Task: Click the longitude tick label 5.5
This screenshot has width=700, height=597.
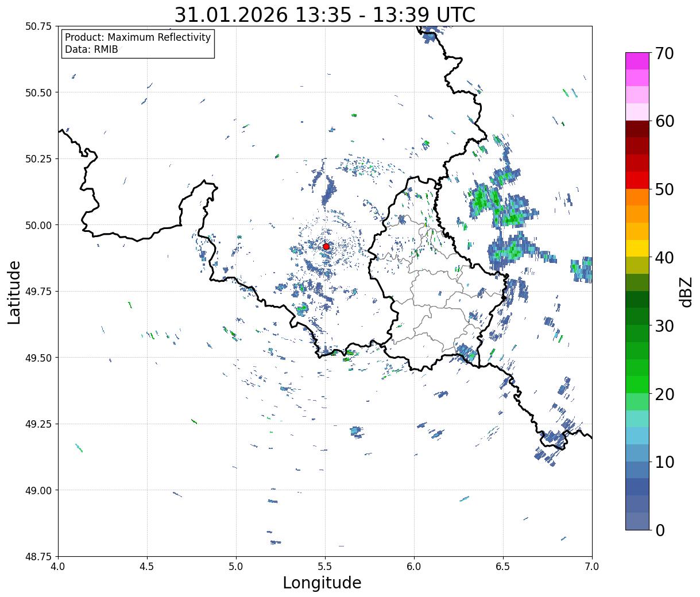Action: [x=325, y=567]
